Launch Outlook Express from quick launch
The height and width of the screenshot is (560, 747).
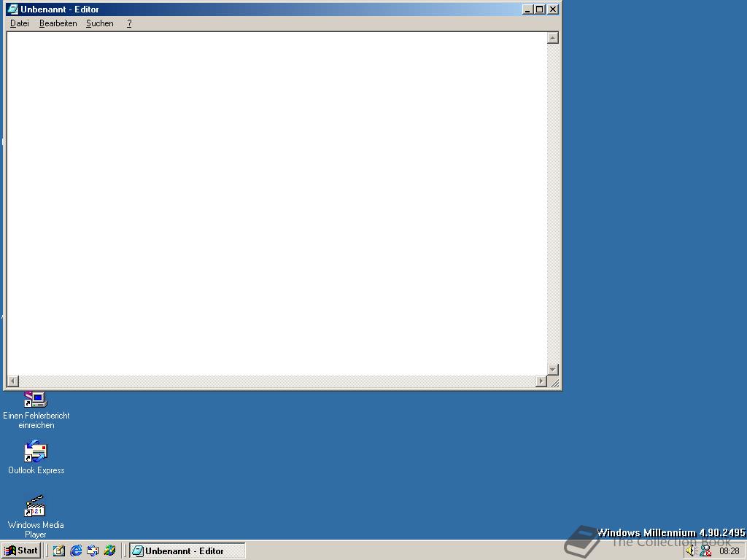[93, 551]
